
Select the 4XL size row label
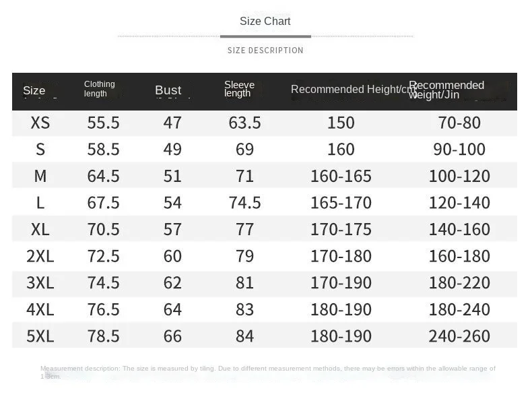point(40,309)
